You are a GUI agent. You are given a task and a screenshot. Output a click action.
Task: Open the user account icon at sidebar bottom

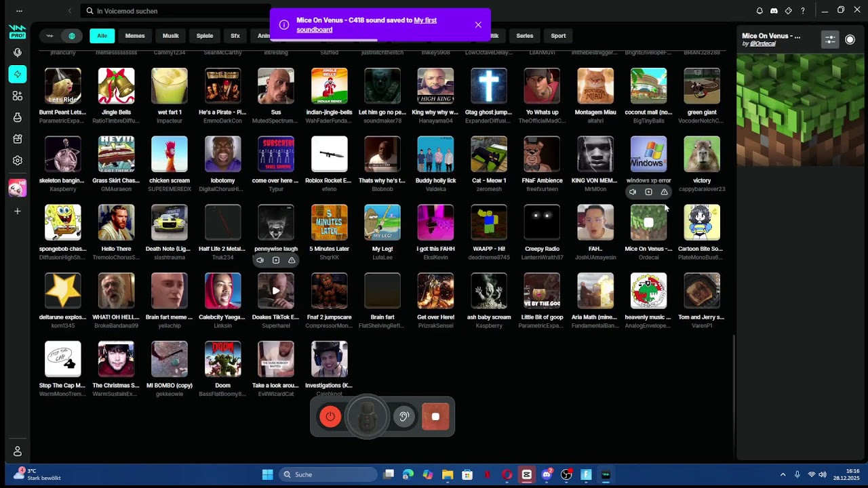[x=18, y=451]
